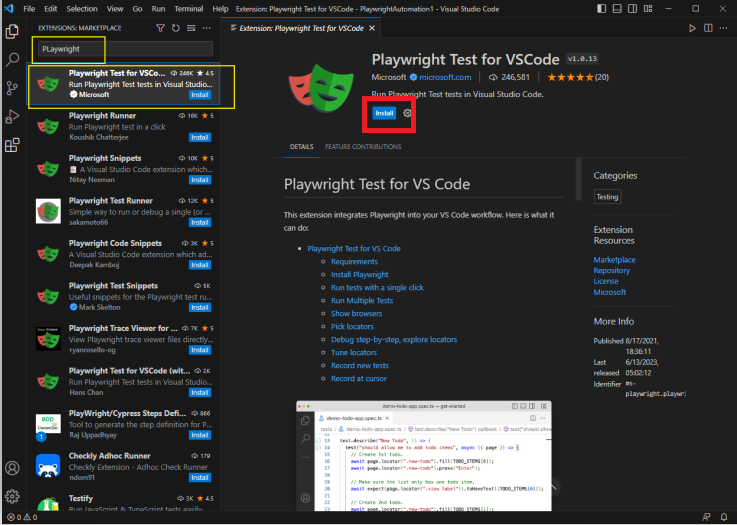Open the Edit menu
The height and width of the screenshot is (525, 737).
pos(50,9)
